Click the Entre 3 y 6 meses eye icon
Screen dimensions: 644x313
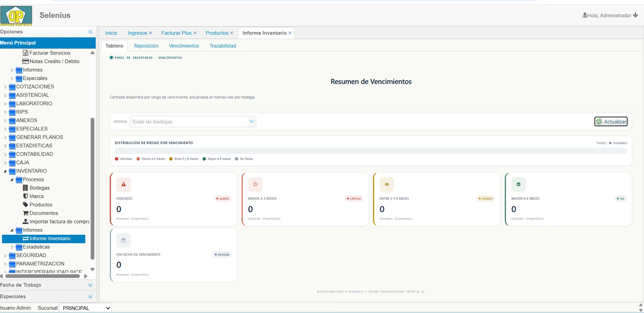click(x=387, y=184)
